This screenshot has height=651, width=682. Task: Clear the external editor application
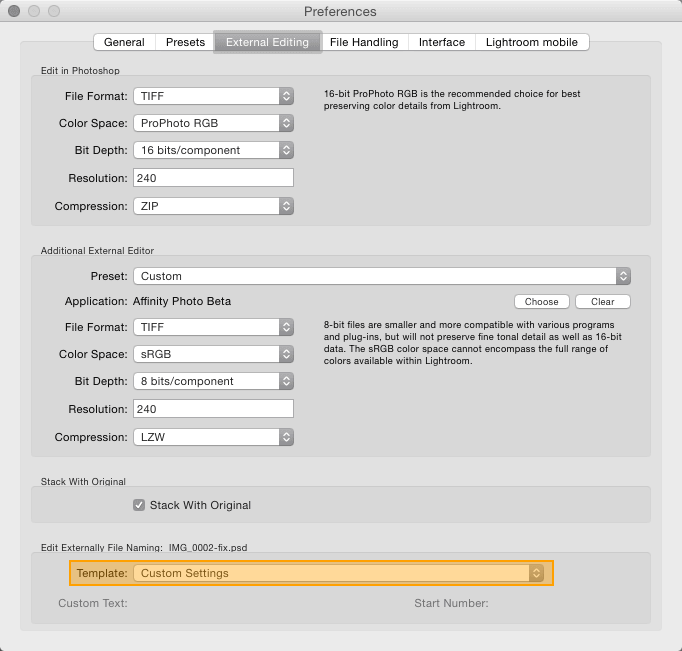tap(603, 302)
